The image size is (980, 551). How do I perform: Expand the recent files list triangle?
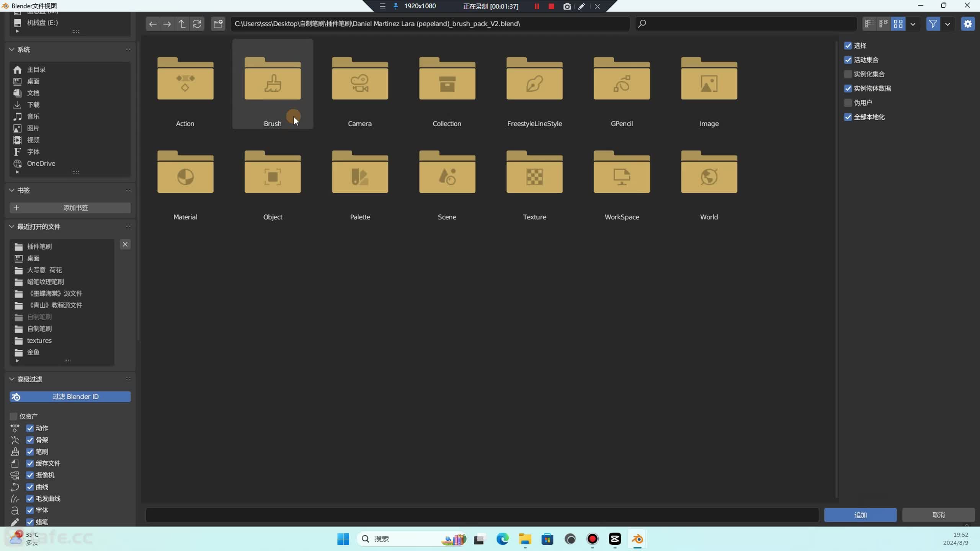pyautogui.click(x=17, y=361)
